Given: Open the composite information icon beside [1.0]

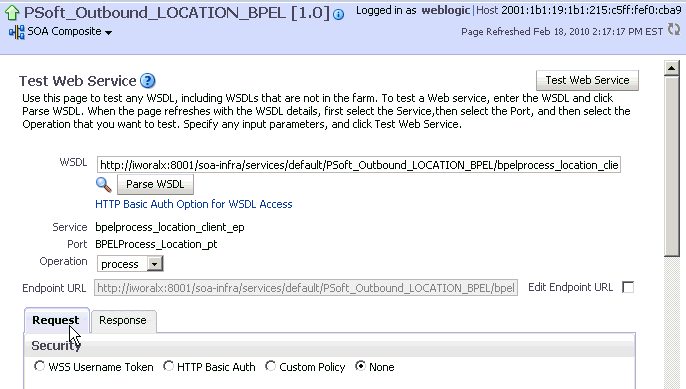Looking at the screenshot, I should [338, 14].
